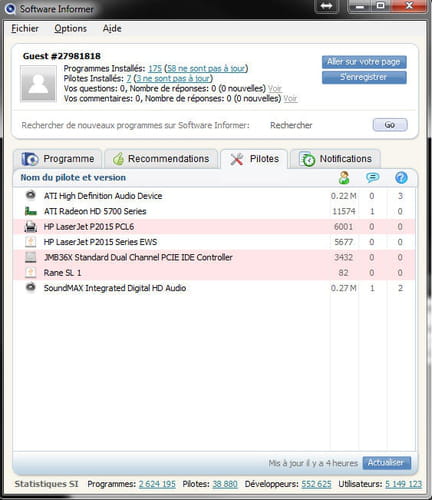Click the Aller sur votre page button
This screenshot has width=432, height=500.
[364, 62]
